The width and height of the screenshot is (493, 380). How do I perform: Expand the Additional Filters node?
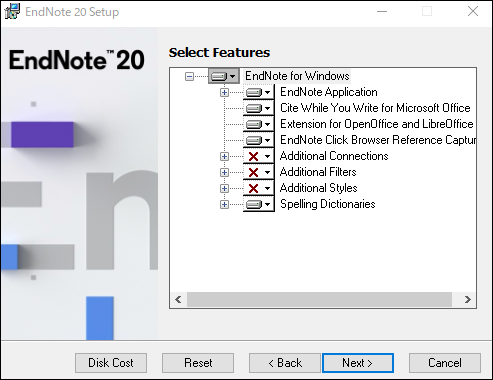(224, 172)
